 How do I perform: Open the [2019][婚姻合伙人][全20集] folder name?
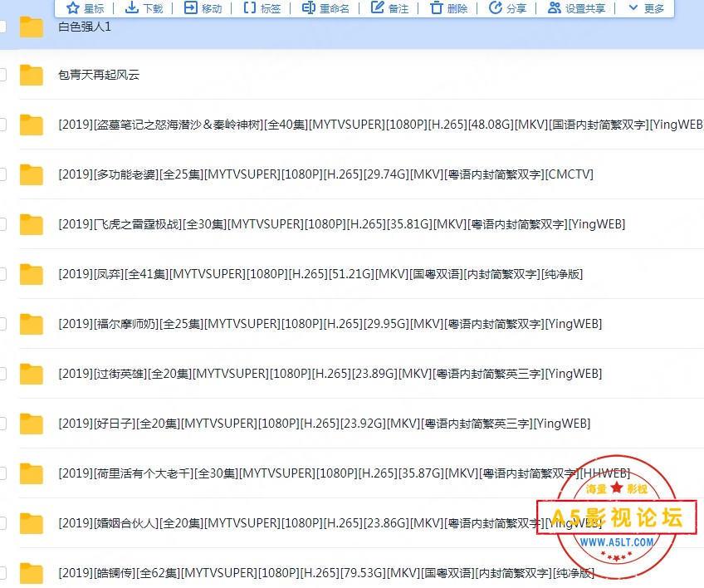[330, 523]
